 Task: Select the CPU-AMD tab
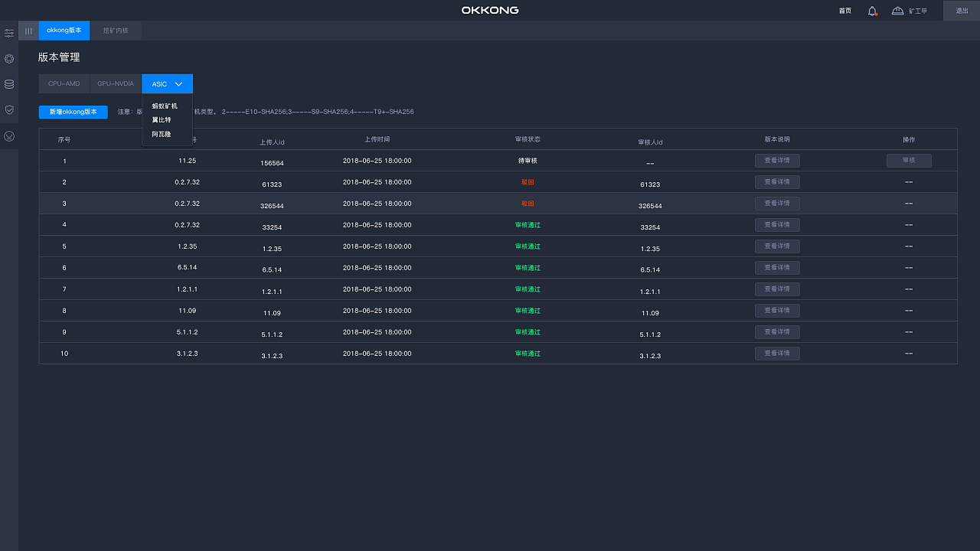(64, 84)
